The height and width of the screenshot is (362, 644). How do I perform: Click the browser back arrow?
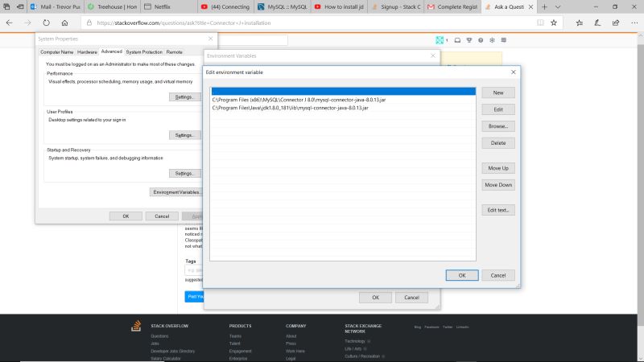click(9, 23)
